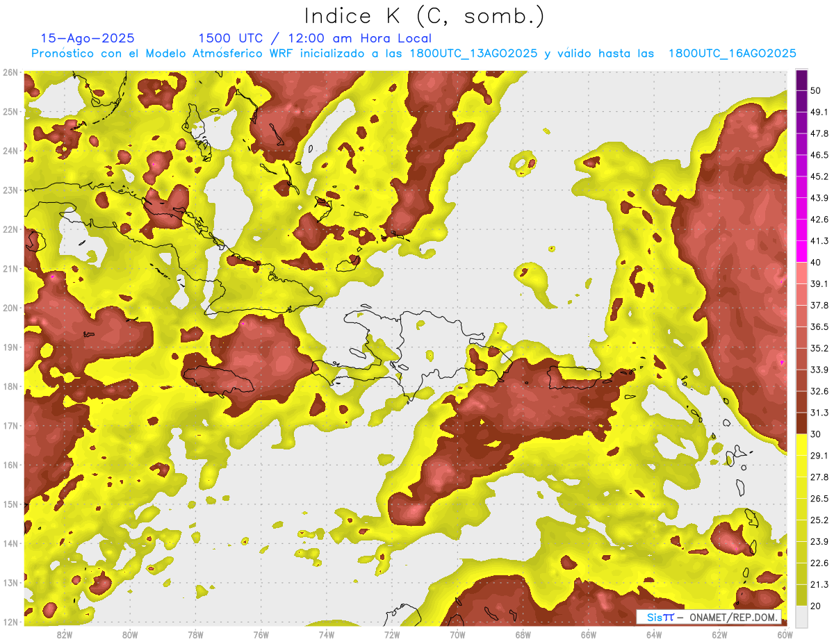Image resolution: width=834 pixels, height=644 pixels.
Task: Click the longitude label '80W'
Action: click(x=130, y=634)
